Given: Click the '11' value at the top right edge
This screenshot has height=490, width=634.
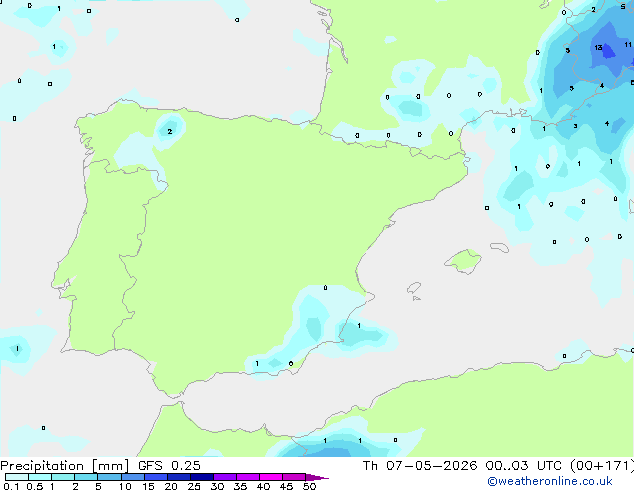Looking at the screenshot, I should (628, 44).
